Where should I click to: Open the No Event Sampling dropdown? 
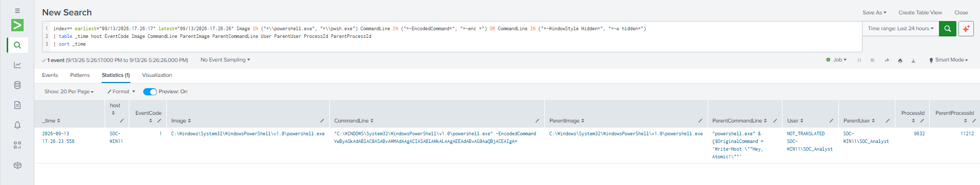[225, 60]
